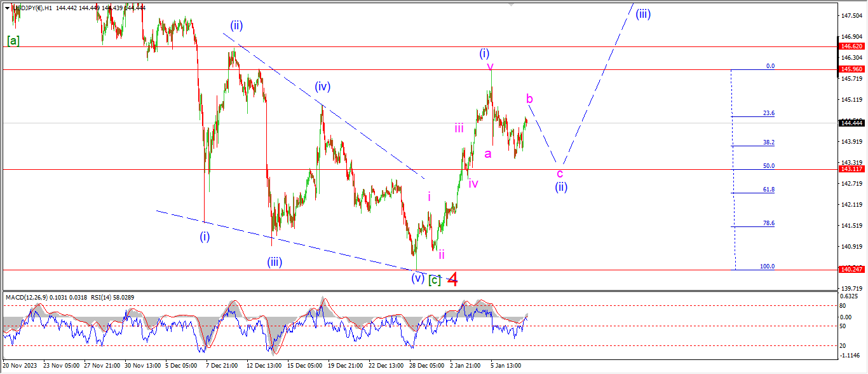Viewport: 868px width, 374px height.
Task: Select the green [c] wave label
Action: pos(434,279)
